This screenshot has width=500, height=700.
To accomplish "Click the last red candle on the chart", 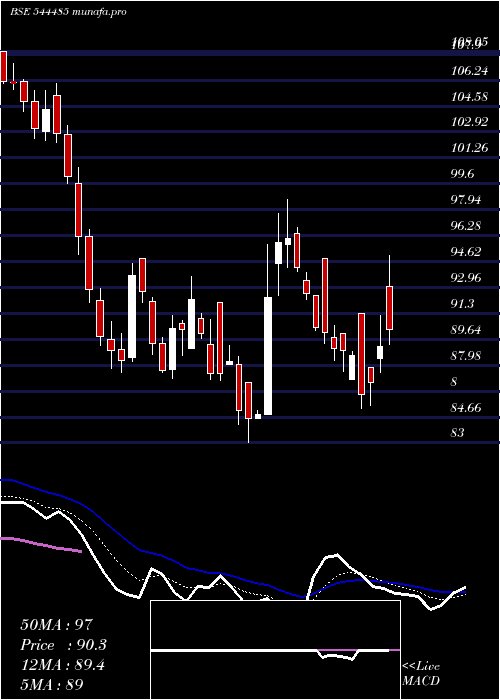I will [389, 308].
